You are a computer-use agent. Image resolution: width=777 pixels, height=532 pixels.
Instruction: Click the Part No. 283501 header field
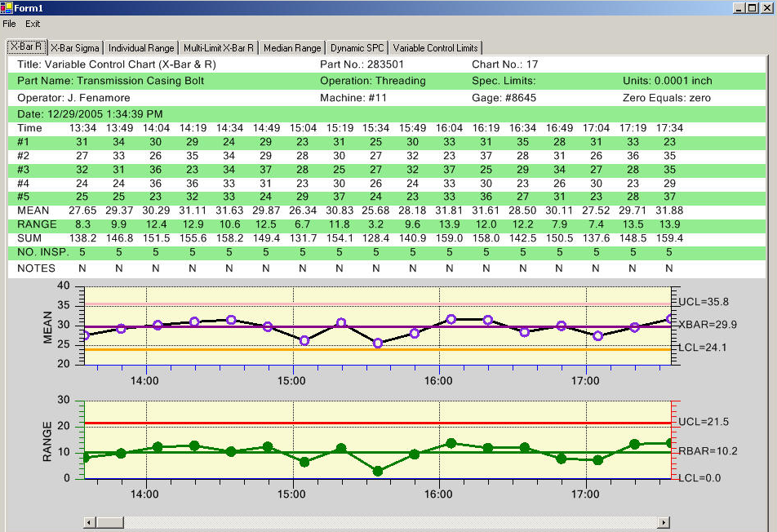point(362,64)
